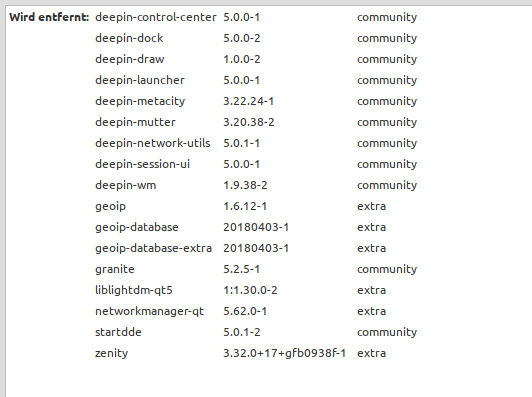
Task: Click the liblightdm-qt5 package entry
Action: (134, 290)
